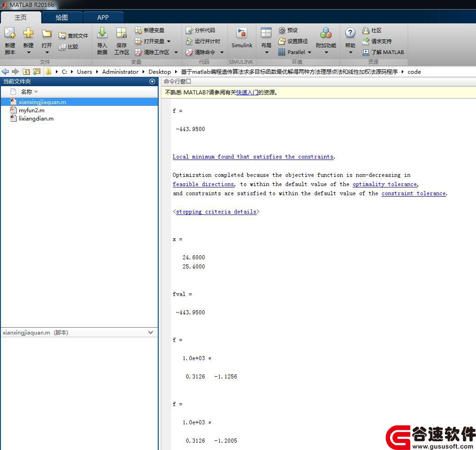Click Run and Time (运行并计时) icon
The height and width of the screenshot is (450, 476).
coord(189,41)
